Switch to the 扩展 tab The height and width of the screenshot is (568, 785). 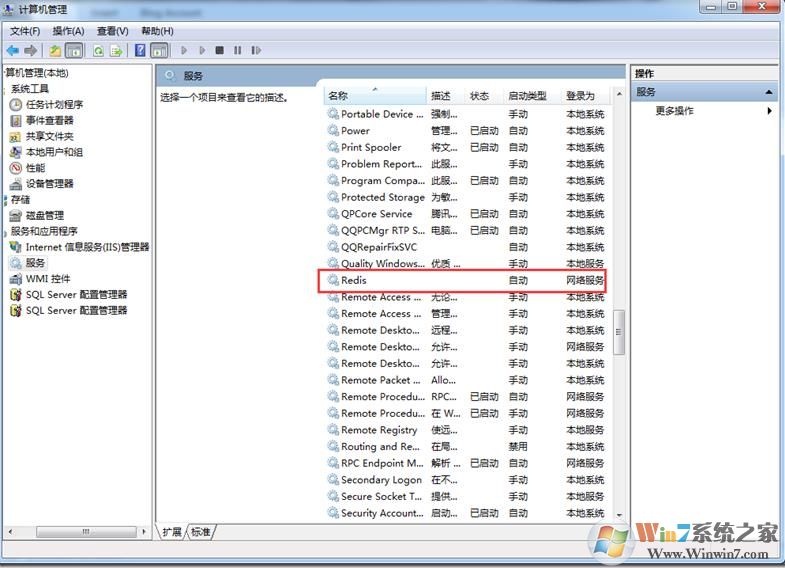pos(172,531)
